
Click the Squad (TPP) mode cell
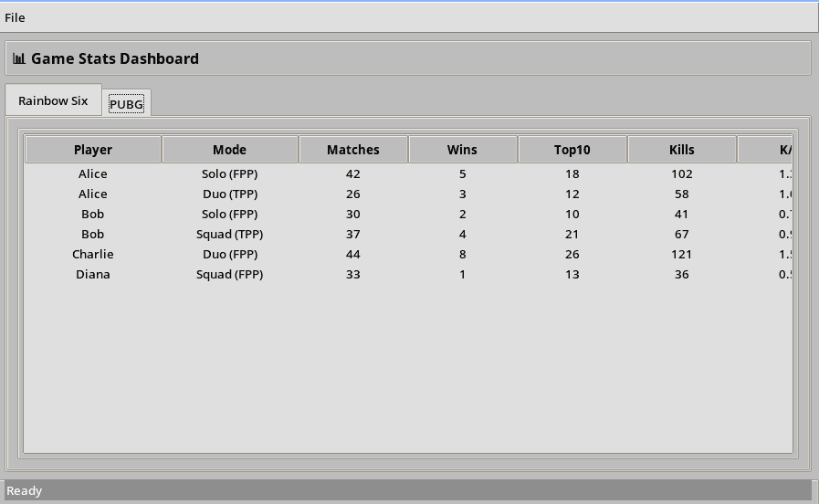tap(230, 234)
